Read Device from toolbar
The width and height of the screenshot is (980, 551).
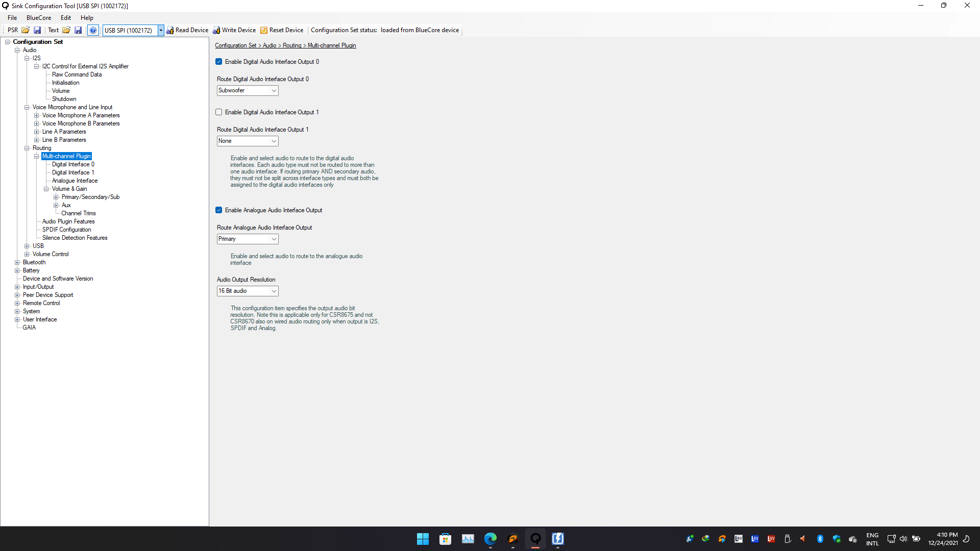click(187, 30)
